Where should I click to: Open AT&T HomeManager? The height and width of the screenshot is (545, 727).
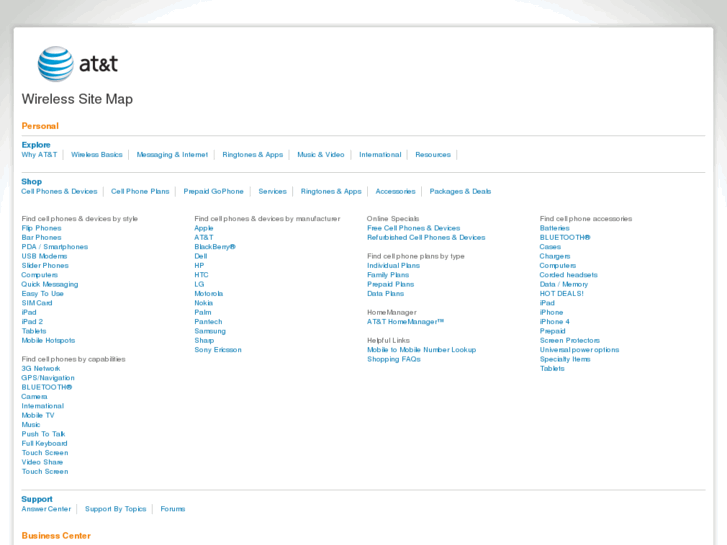(x=405, y=321)
